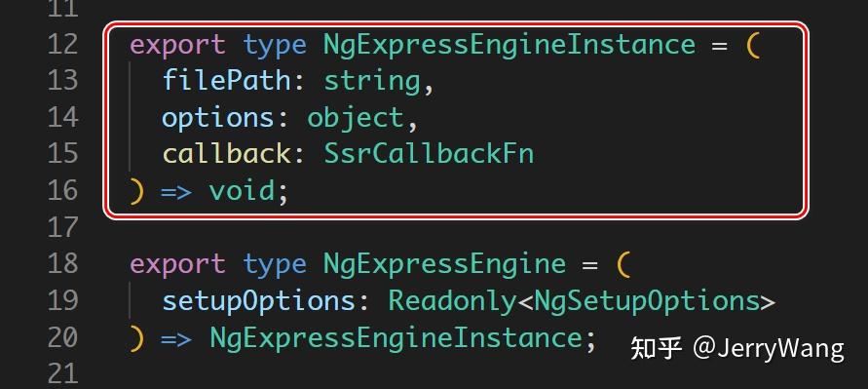Click the opening parenthesis on line 12
This screenshot has width=868, height=389.
(752, 46)
